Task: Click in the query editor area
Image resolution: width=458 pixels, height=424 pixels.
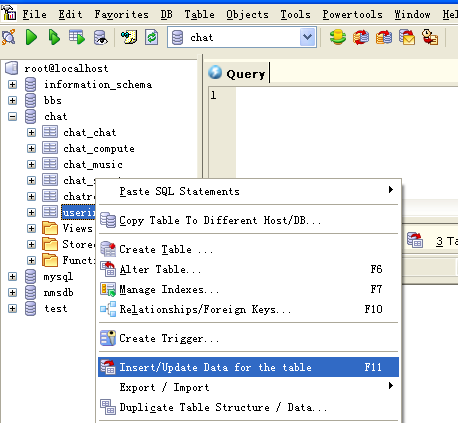Action: (x=347, y=133)
